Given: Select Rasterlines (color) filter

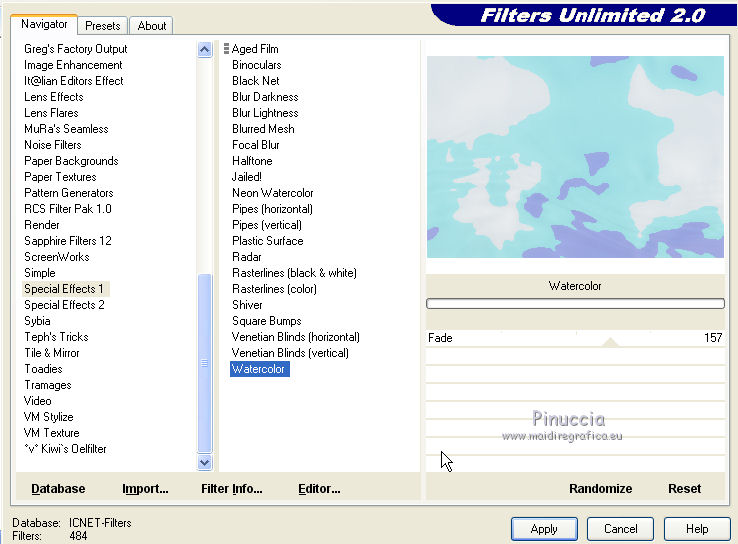Looking at the screenshot, I should tap(274, 289).
